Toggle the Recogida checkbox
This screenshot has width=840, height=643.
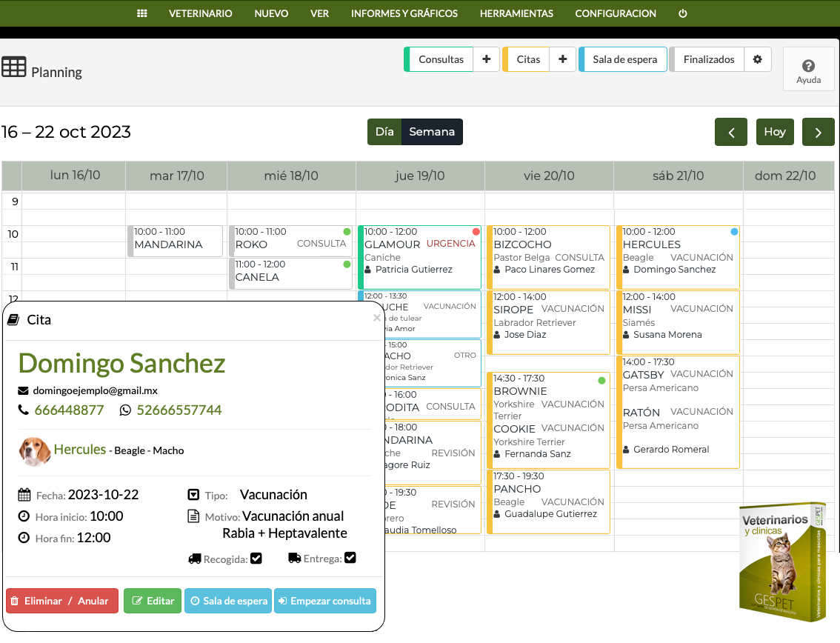tap(256, 558)
